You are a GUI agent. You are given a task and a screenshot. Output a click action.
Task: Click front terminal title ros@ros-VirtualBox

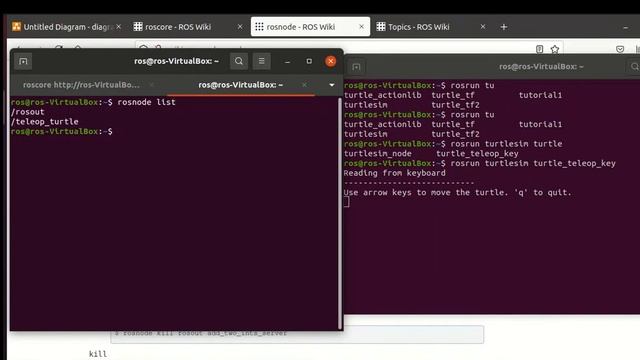(x=176, y=61)
